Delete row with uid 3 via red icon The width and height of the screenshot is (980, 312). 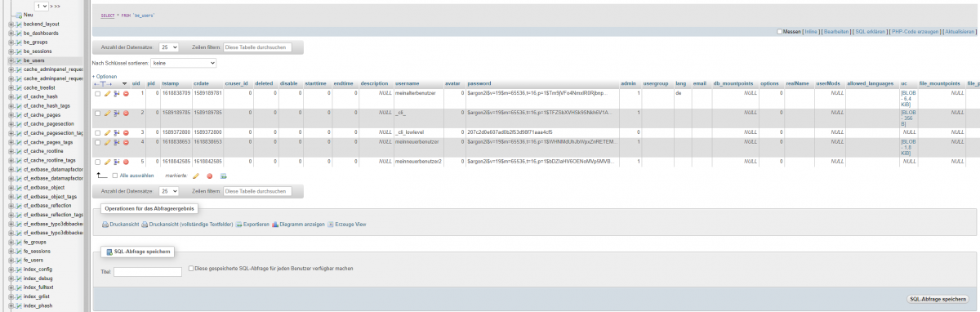point(126,131)
